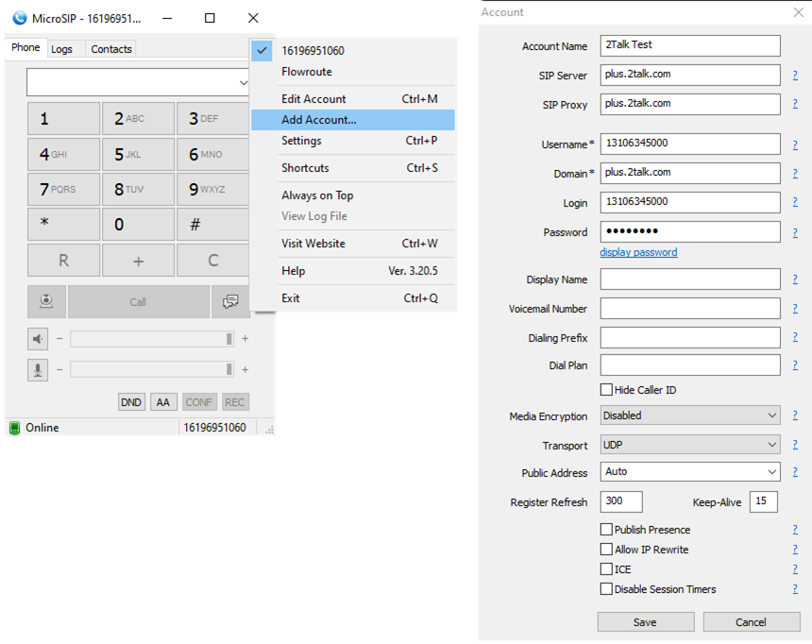Toggle AA auto-answer mode
This screenshot has height=644, width=812.
point(163,402)
